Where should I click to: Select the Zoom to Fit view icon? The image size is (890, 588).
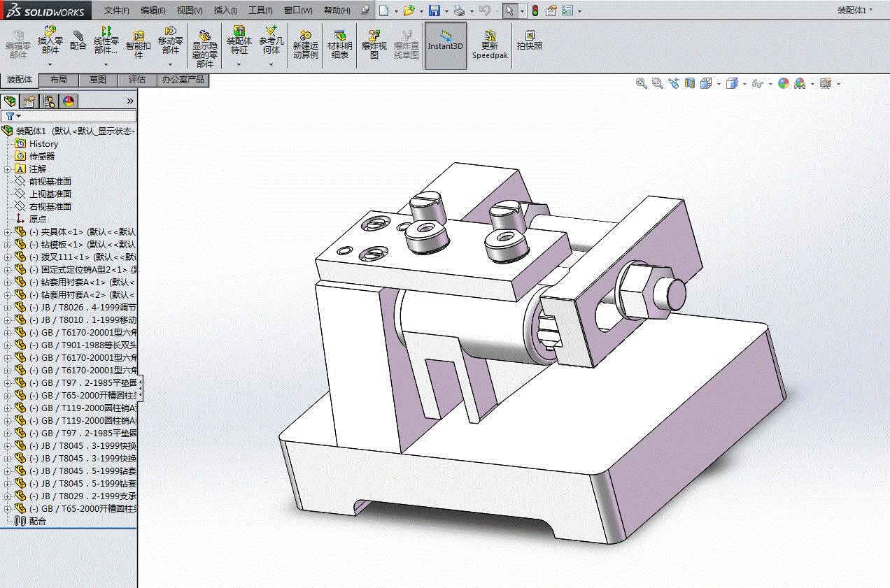coord(641,83)
